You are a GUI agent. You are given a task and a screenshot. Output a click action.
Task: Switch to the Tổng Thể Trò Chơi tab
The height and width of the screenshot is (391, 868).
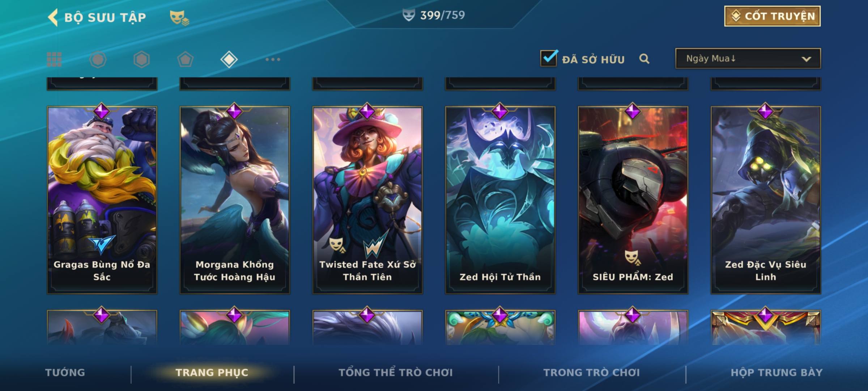click(396, 373)
